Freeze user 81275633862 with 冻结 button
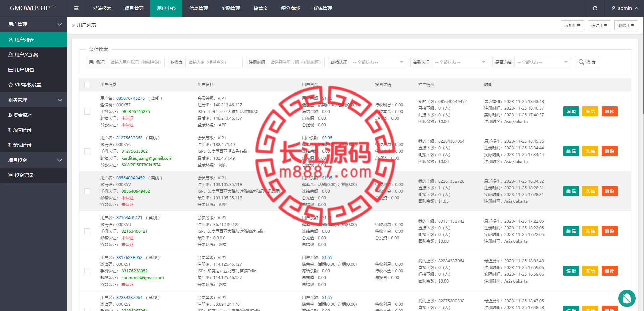The width and height of the screenshot is (644, 311). (x=590, y=151)
